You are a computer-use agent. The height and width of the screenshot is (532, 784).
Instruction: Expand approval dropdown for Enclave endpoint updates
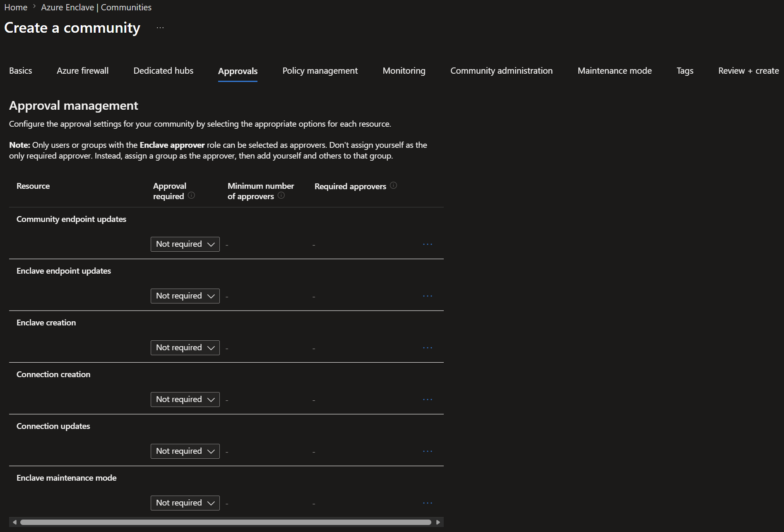[x=185, y=296]
